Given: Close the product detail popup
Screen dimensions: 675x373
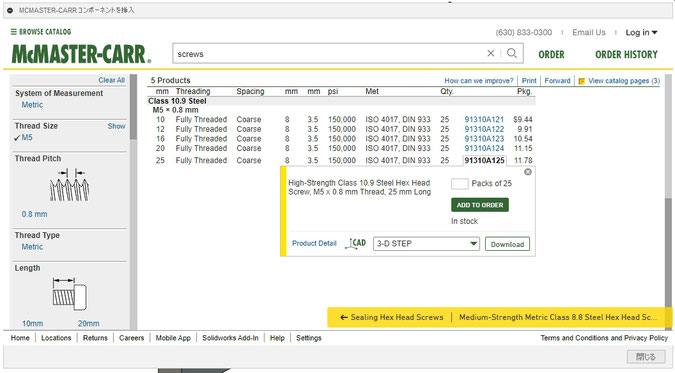Looking at the screenshot, I should point(528,172).
